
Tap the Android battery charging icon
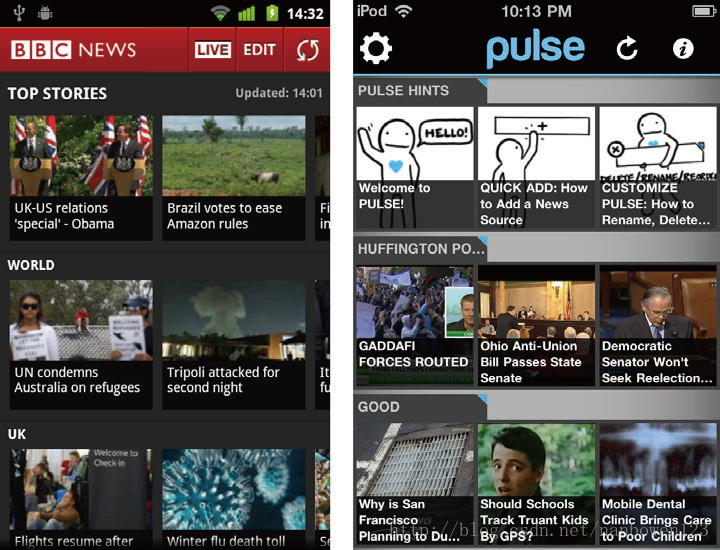click(272, 13)
